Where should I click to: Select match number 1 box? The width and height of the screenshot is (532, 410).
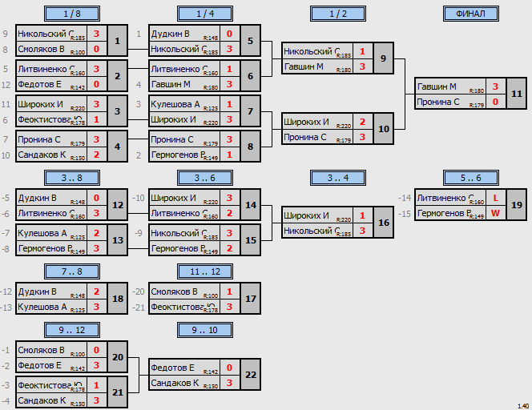pyautogui.click(x=118, y=41)
